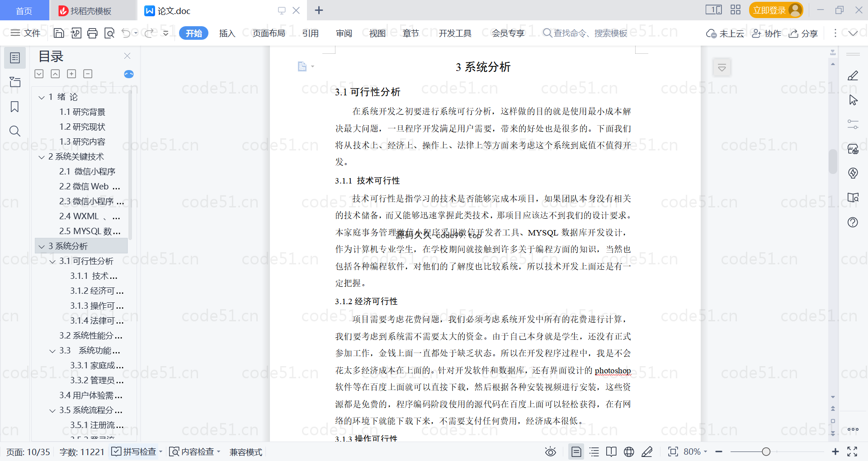This screenshot has width=868, height=461.
Task: Go to '1.2 研究现状' in outline
Action: coord(82,127)
